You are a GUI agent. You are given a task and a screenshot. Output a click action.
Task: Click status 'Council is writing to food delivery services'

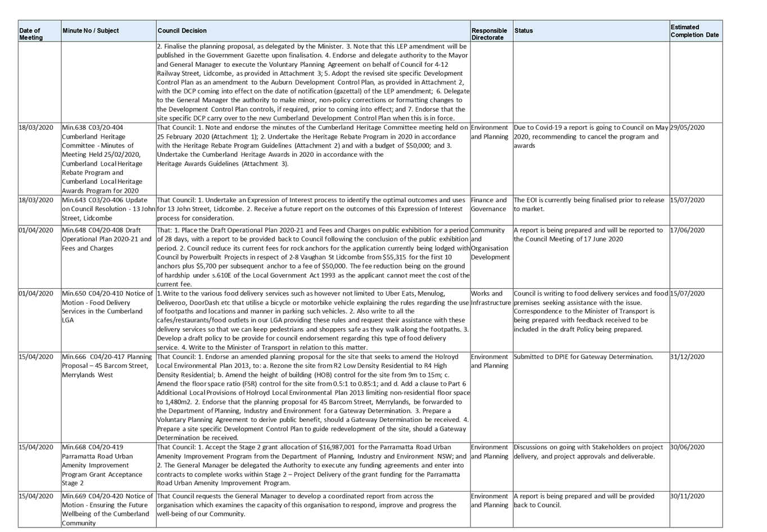point(591,312)
